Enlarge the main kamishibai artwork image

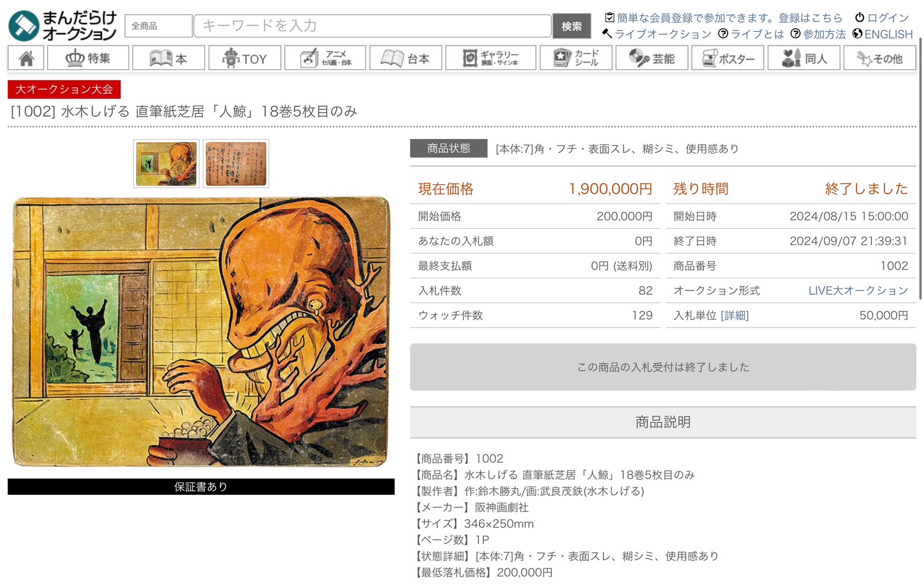201,332
